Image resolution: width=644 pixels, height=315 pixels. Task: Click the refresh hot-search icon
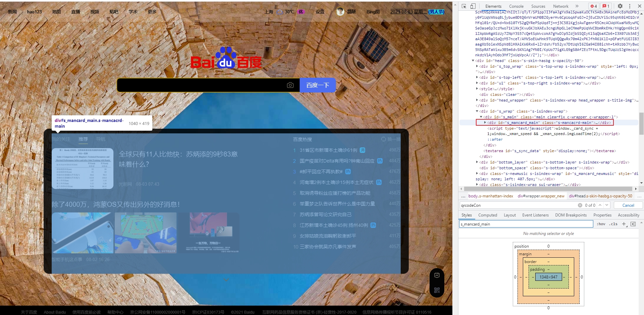[383, 139]
